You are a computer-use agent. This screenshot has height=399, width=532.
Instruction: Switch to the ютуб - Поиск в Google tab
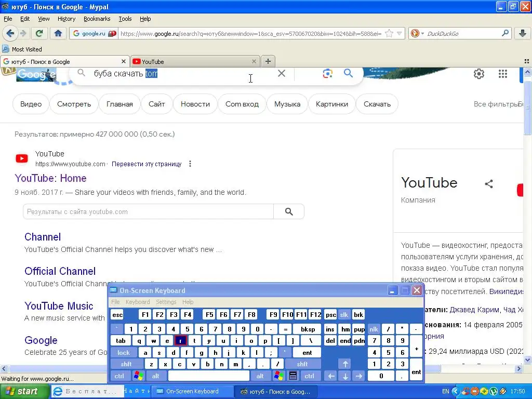coord(64,61)
